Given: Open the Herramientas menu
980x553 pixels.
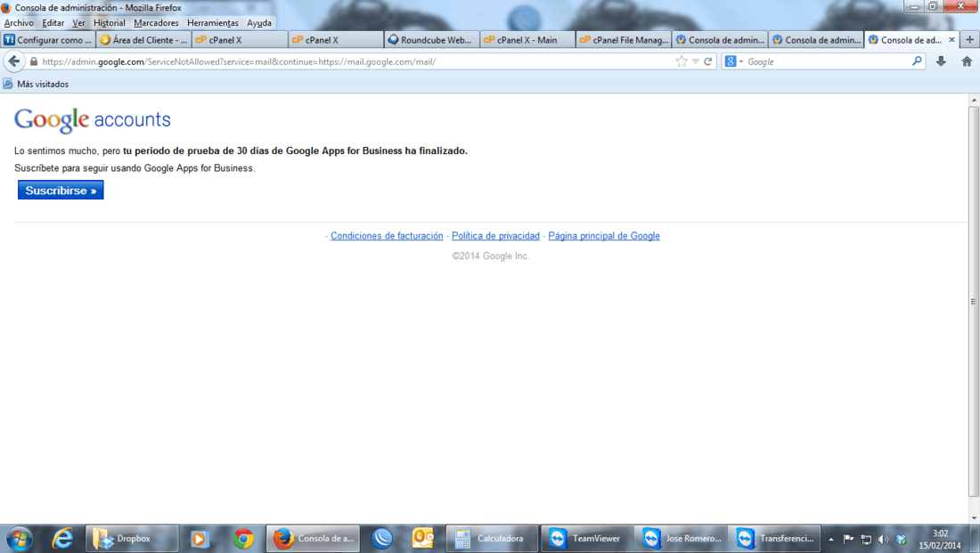Looking at the screenshot, I should (213, 22).
